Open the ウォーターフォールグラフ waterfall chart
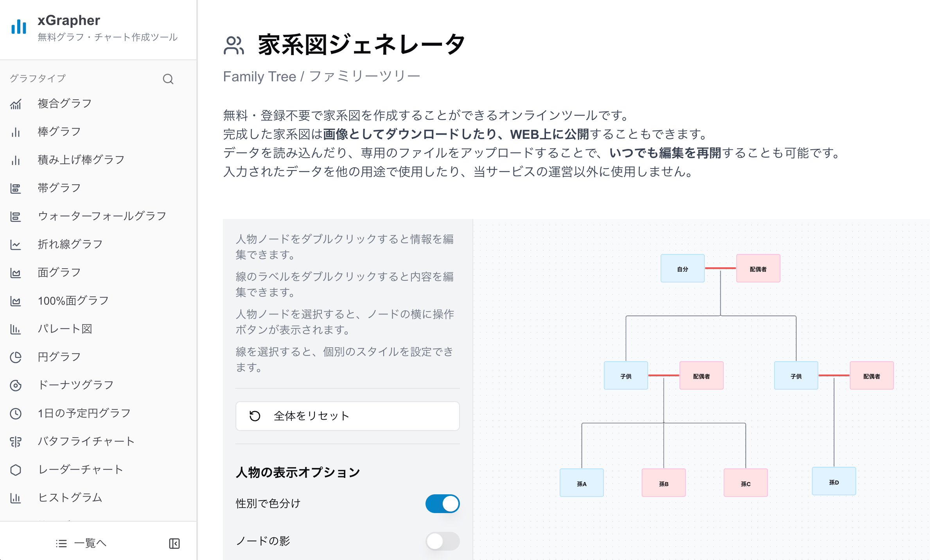Image resolution: width=930 pixels, height=560 pixels. [x=16, y=216]
